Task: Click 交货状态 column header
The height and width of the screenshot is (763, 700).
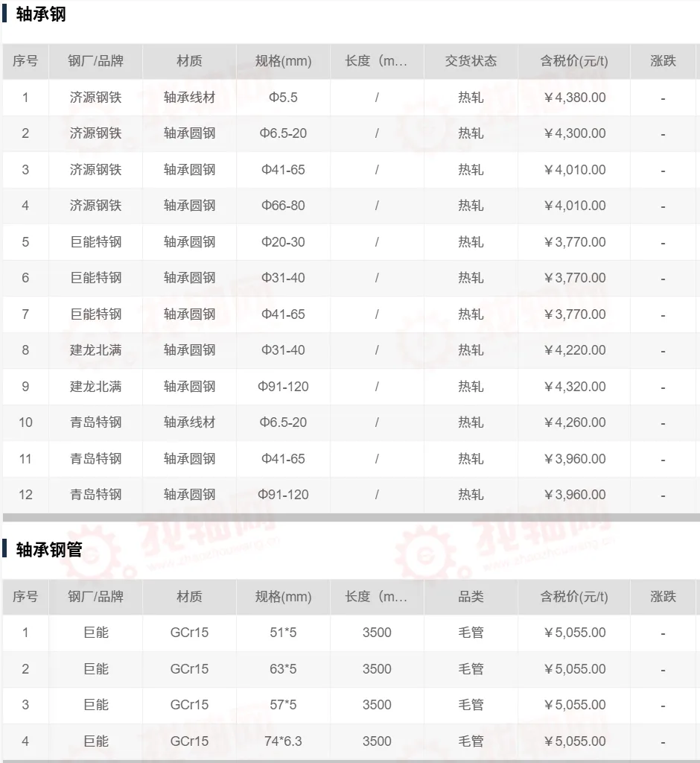Action: tap(471, 61)
